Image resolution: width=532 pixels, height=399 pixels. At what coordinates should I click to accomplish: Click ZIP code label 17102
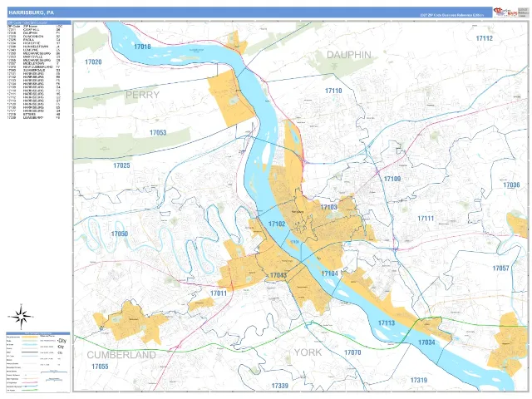(277, 224)
